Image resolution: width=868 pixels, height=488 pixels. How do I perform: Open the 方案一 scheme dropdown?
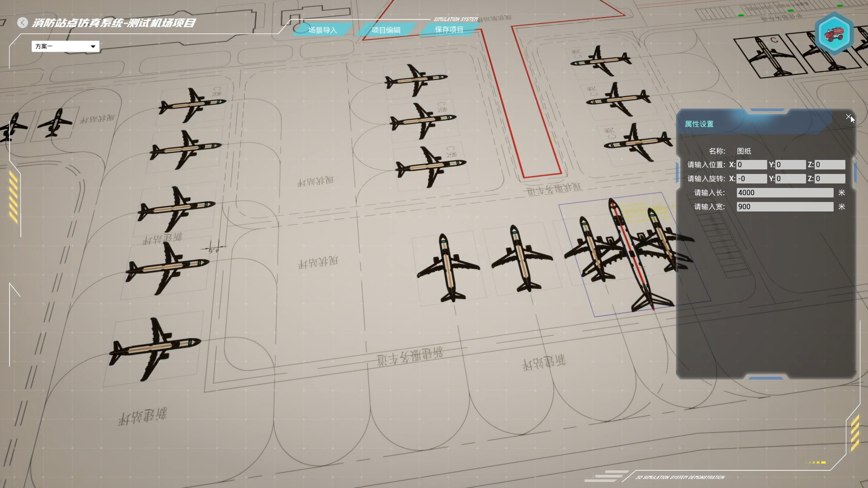tap(66, 46)
